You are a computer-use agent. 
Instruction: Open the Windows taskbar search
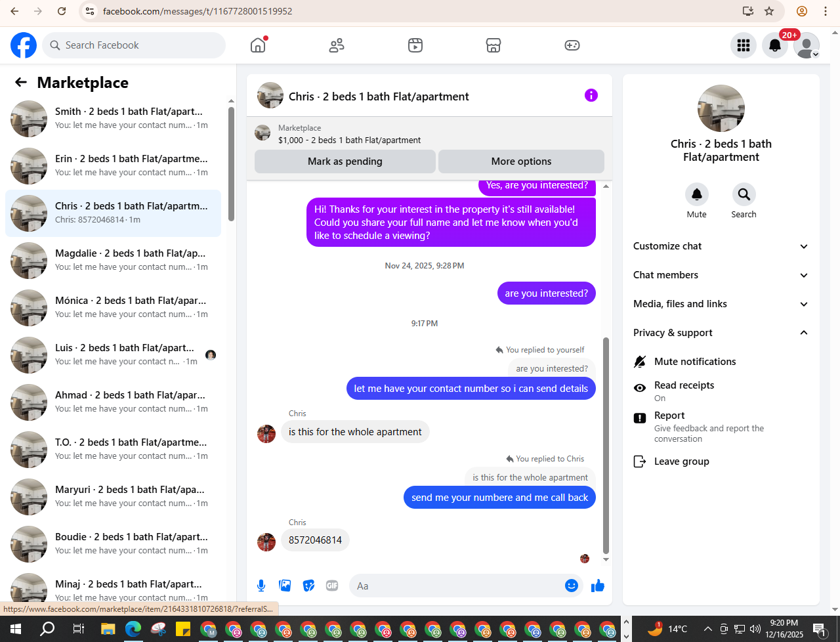tap(47, 630)
